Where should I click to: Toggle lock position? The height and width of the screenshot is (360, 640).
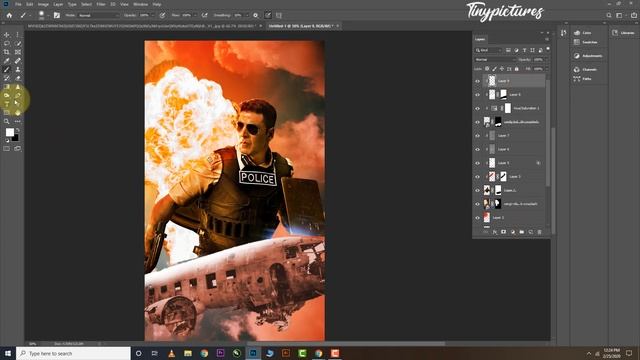(x=502, y=69)
